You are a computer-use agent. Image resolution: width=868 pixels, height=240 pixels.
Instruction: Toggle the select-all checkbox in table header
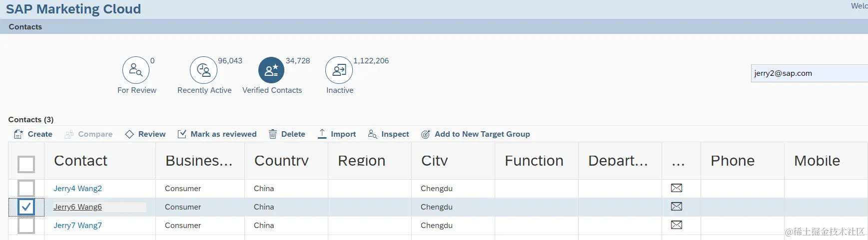26,164
